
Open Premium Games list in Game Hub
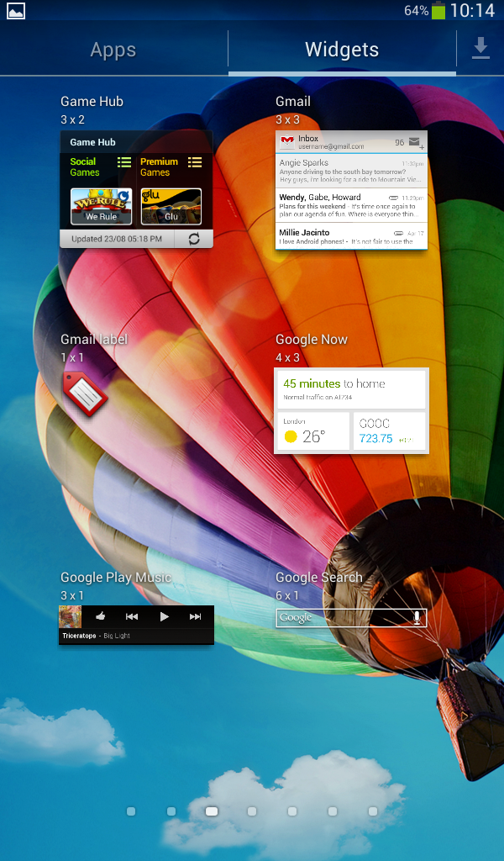coord(171,166)
